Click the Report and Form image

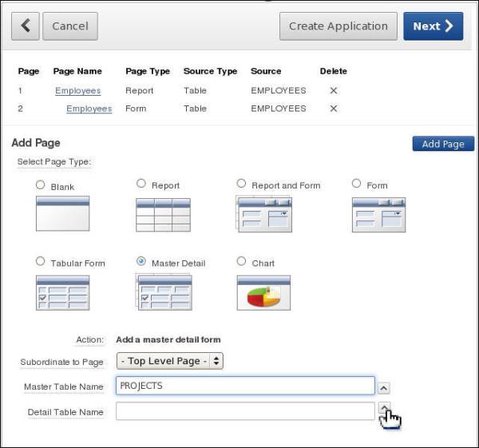pyautogui.click(x=263, y=214)
